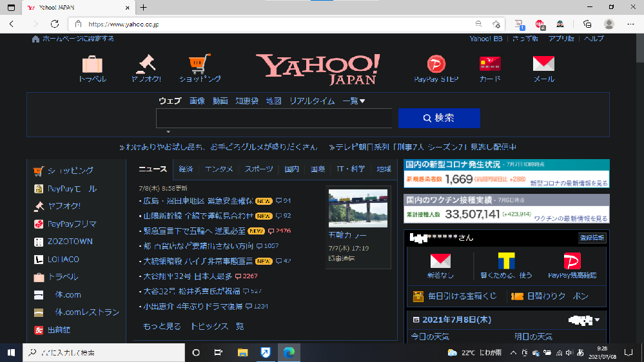Switch to Domestic news tab

[x=291, y=169]
